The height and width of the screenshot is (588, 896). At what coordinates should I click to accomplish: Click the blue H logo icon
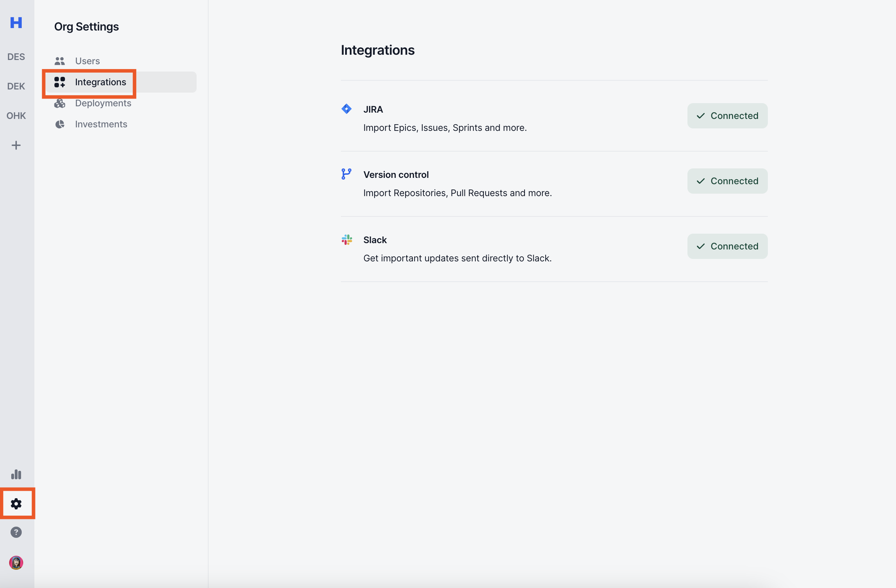[16, 22]
